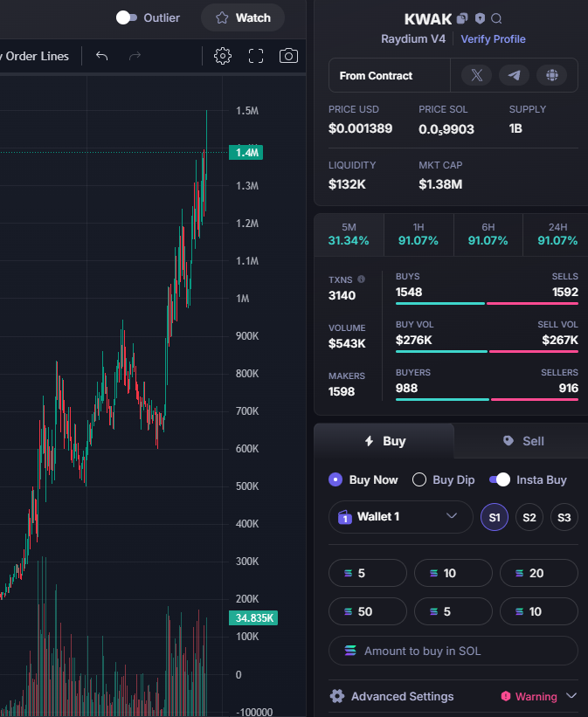Select the S1 settings preset
Screen dimensions: 588x717
[495, 517]
